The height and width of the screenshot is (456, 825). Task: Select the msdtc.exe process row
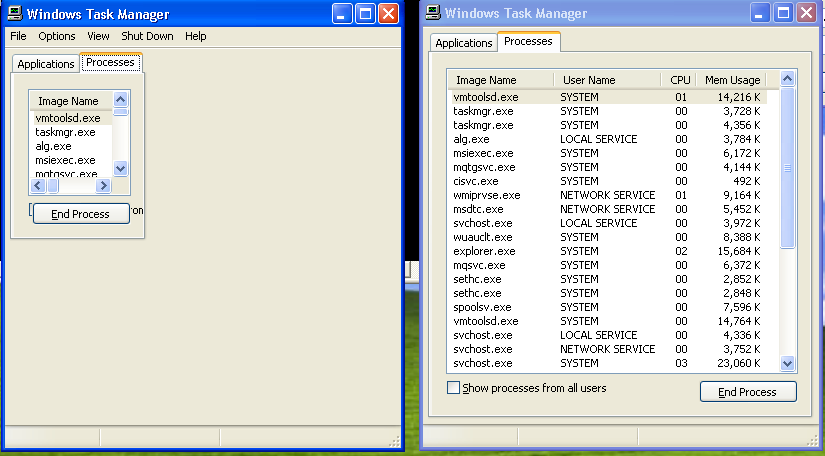click(x=608, y=209)
